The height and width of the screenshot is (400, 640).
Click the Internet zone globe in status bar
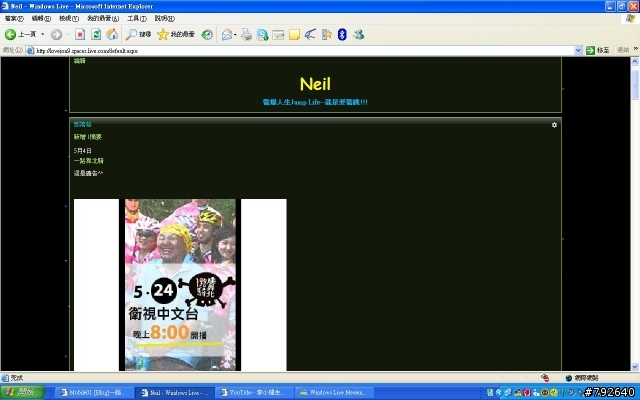coord(569,378)
